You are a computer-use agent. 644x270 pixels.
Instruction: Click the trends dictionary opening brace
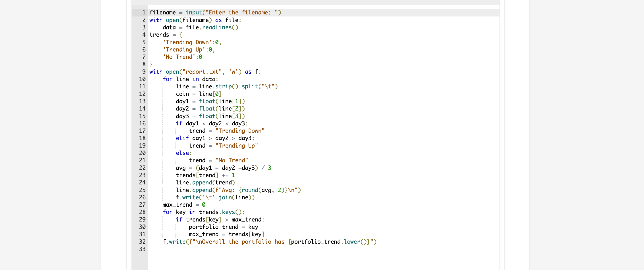(x=181, y=35)
